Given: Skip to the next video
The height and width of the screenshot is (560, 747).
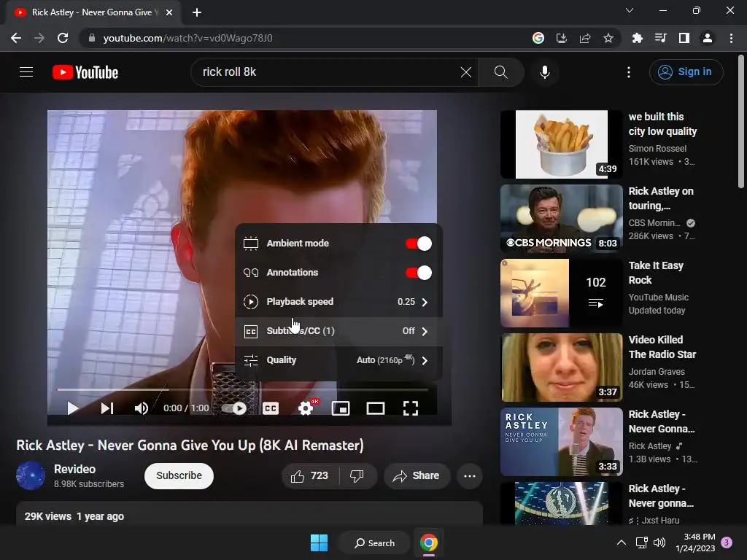Looking at the screenshot, I should pos(107,408).
